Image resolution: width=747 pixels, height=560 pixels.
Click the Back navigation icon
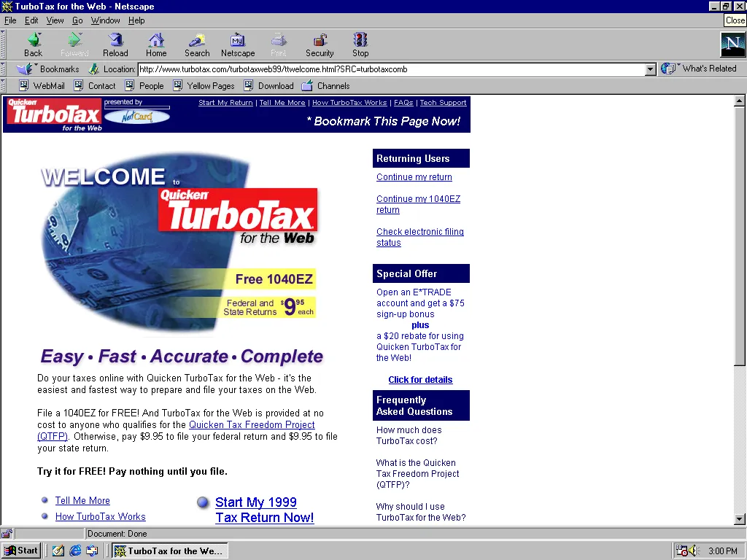[x=33, y=44]
